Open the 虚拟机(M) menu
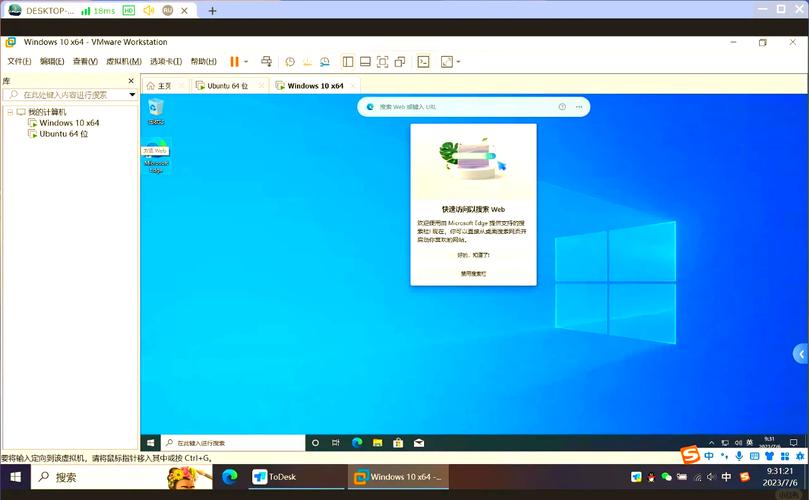This screenshot has height=500, width=809. coord(124,61)
